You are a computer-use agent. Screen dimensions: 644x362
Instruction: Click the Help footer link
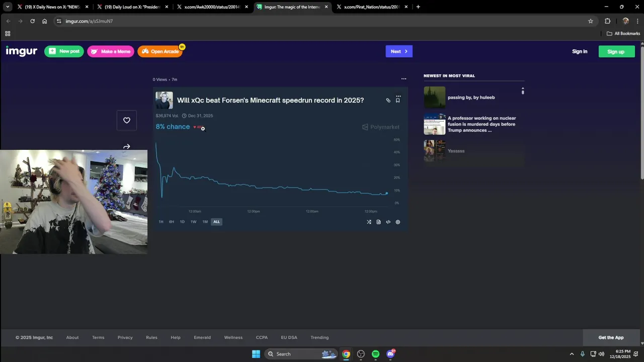[x=176, y=337]
